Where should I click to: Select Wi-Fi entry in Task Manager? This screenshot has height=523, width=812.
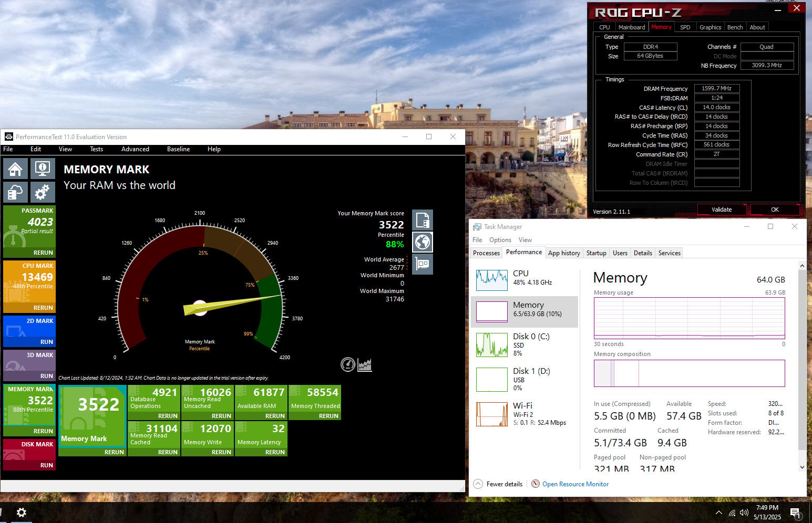525,414
